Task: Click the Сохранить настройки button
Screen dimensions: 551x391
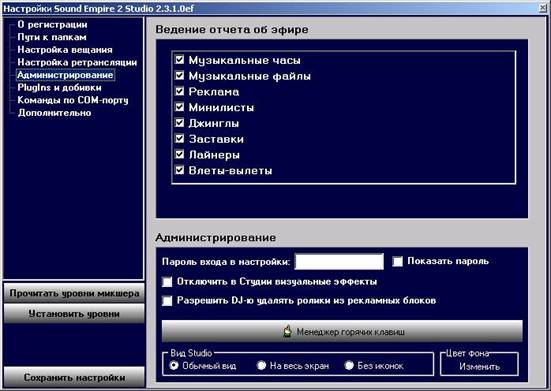Action: (x=74, y=377)
